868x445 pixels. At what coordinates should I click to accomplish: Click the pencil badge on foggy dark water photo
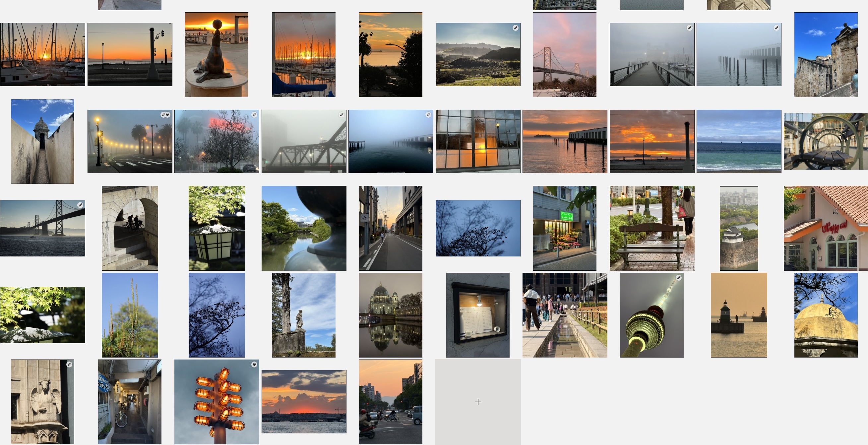428,115
